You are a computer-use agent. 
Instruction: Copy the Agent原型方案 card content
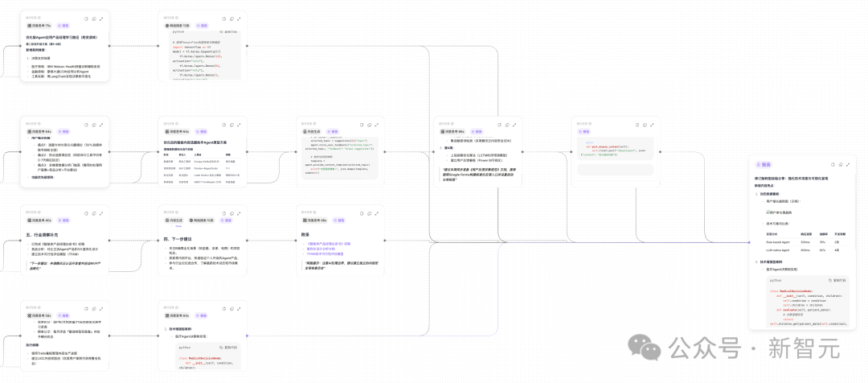point(231,124)
